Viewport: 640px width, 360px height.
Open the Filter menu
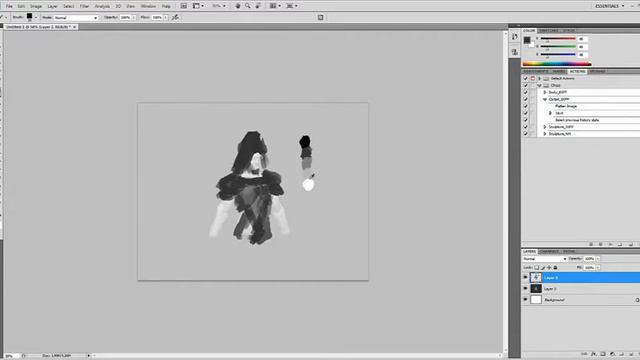pyautogui.click(x=84, y=6)
